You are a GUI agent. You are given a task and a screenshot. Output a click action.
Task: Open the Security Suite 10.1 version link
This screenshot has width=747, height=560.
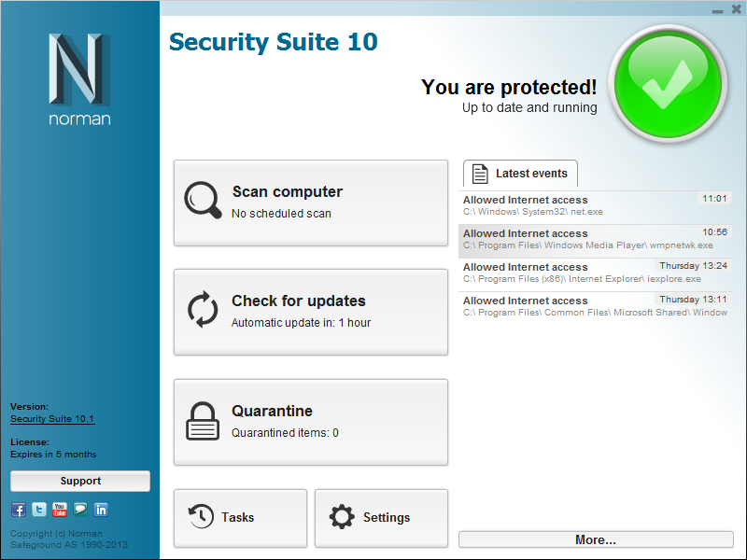click(x=52, y=420)
